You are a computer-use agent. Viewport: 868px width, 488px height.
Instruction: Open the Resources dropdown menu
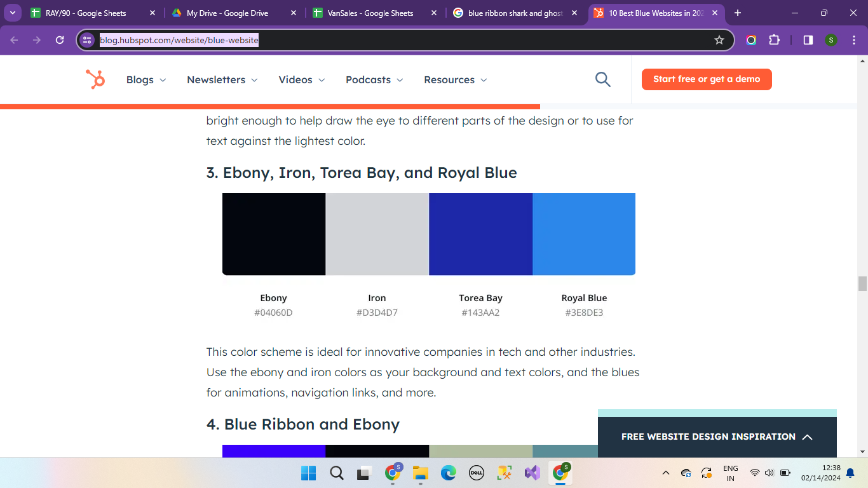455,79
